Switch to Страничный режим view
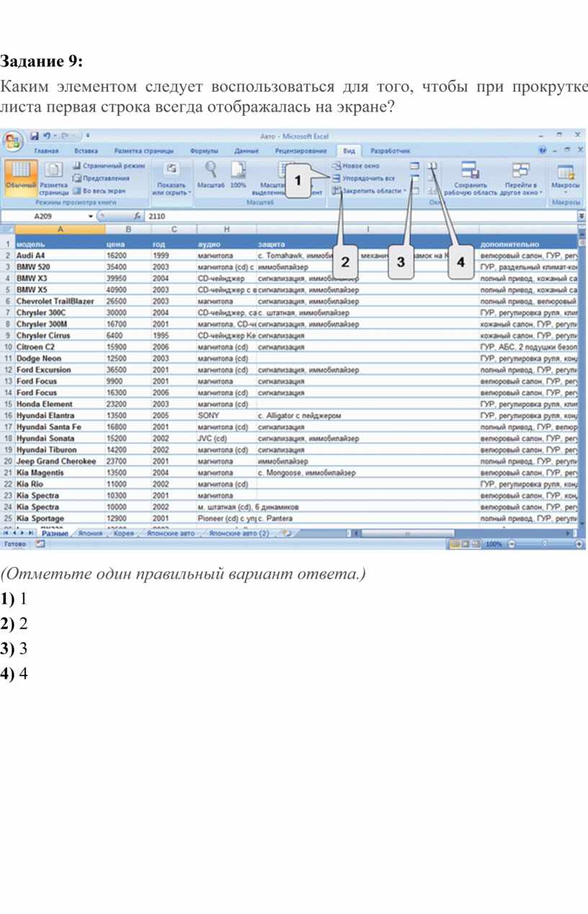Viewport: 588px width, 914px height. click(108, 166)
